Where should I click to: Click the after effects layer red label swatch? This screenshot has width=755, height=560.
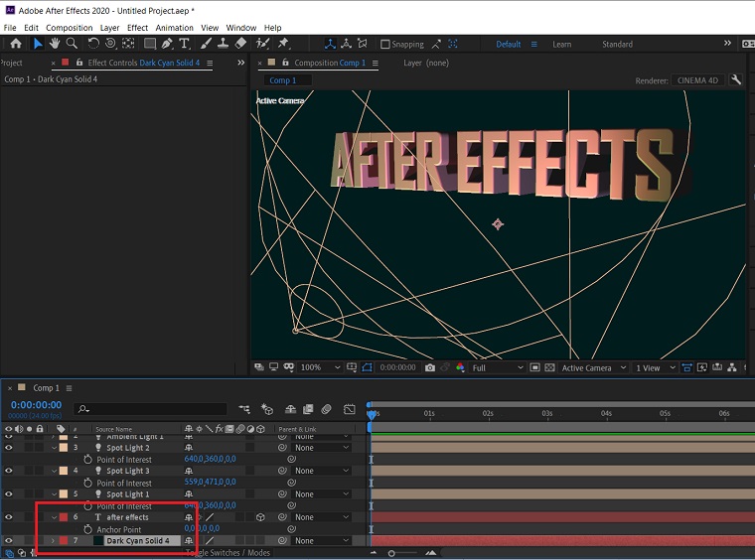click(x=66, y=517)
